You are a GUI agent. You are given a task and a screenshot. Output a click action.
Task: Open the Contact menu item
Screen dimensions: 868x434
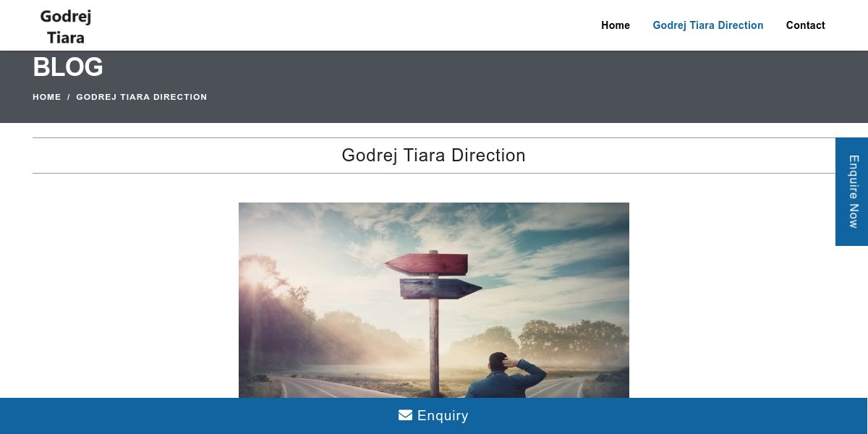806,25
